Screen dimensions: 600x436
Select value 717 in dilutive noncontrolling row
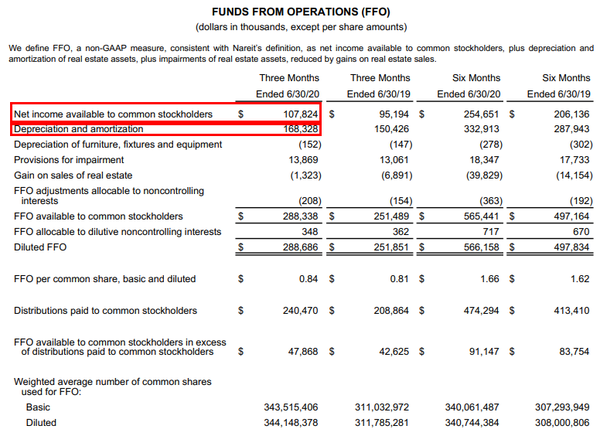[x=491, y=232]
